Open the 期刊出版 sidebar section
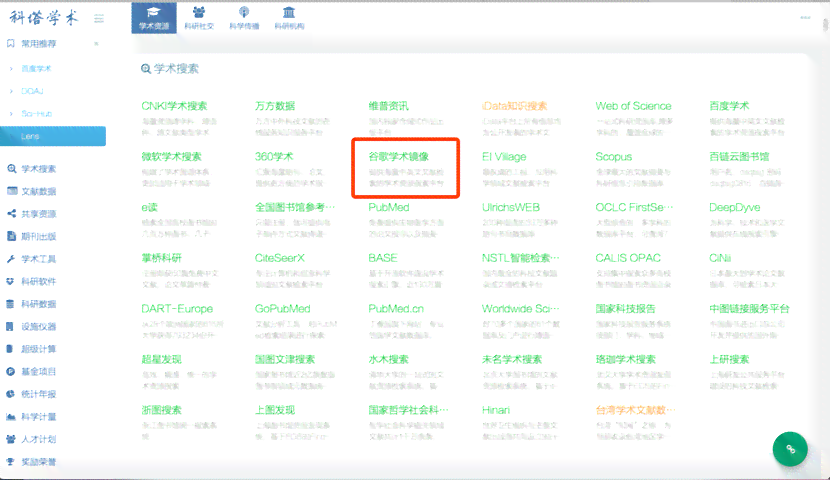Viewport: 830px width, 480px height. [32, 236]
